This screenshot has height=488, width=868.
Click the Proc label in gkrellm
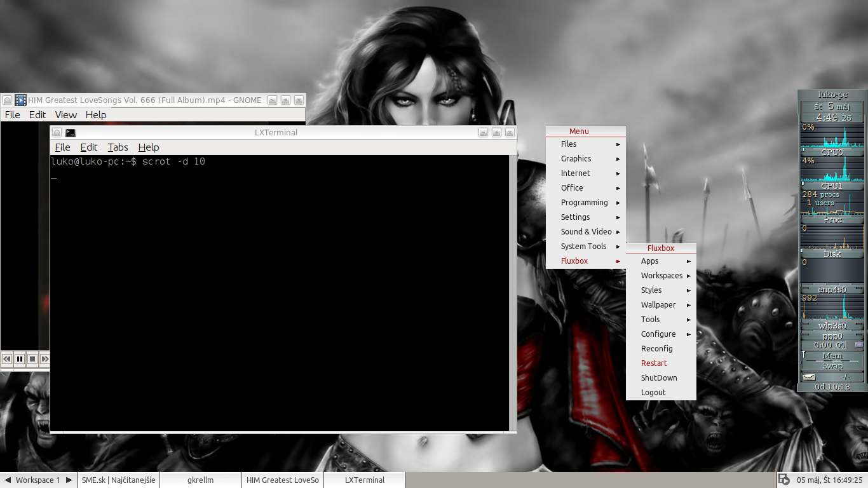click(832, 220)
